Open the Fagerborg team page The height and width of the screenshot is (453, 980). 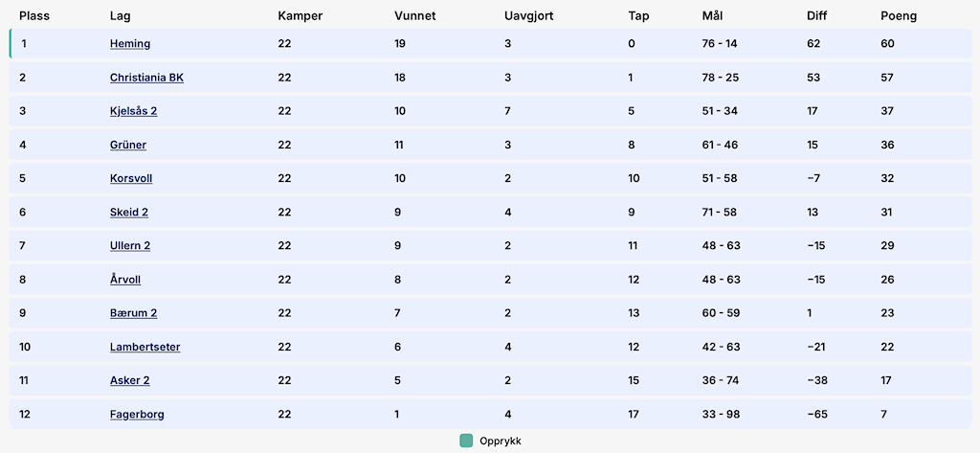tap(137, 414)
